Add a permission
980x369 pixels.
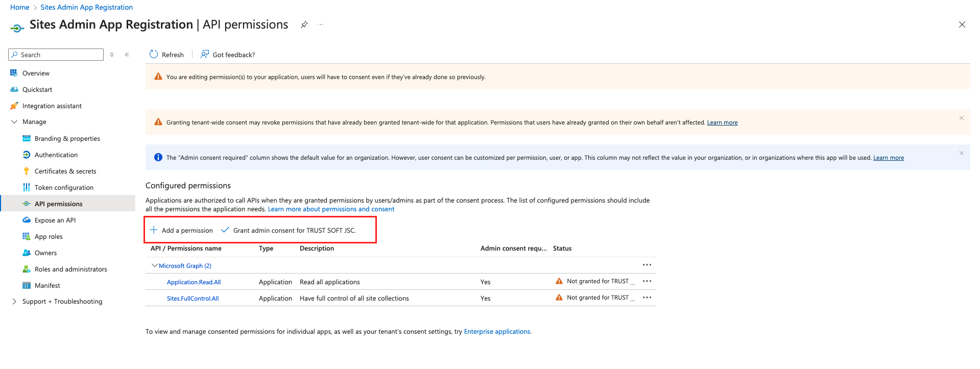pyautogui.click(x=181, y=230)
